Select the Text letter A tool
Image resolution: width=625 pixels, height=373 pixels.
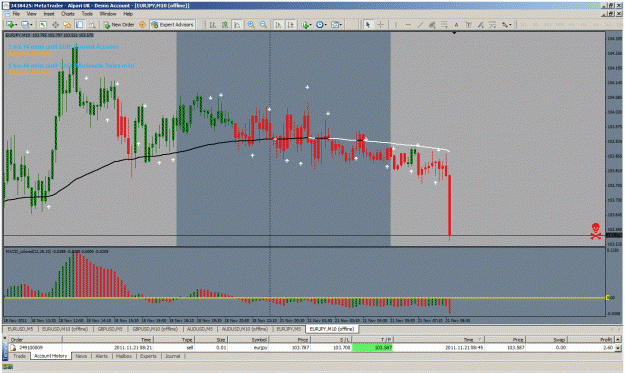coord(456,25)
